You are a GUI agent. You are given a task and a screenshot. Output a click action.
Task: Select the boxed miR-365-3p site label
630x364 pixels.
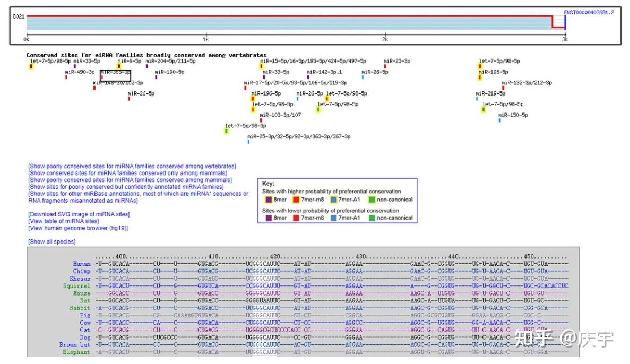[x=115, y=72]
